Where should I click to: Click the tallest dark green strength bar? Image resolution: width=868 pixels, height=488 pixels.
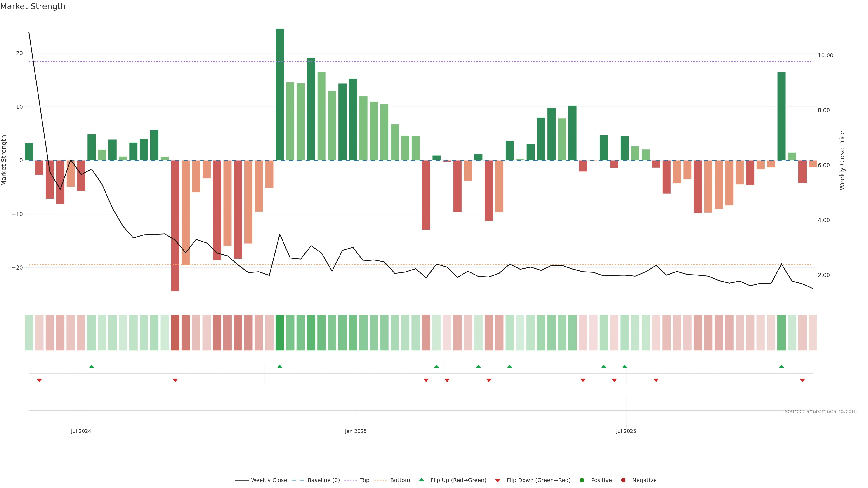click(x=280, y=94)
